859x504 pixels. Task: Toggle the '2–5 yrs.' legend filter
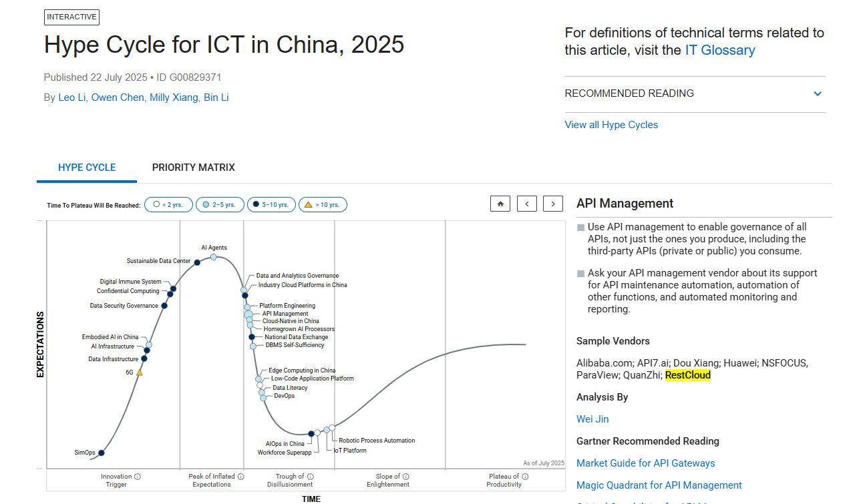[220, 204]
